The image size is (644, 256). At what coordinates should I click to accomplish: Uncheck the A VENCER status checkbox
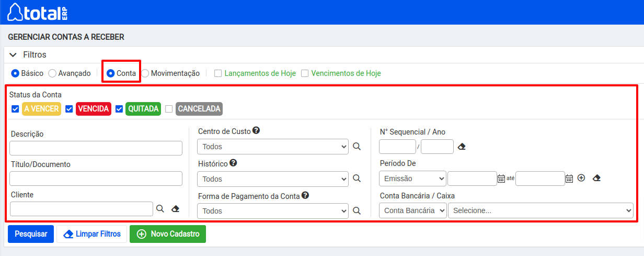(x=15, y=109)
